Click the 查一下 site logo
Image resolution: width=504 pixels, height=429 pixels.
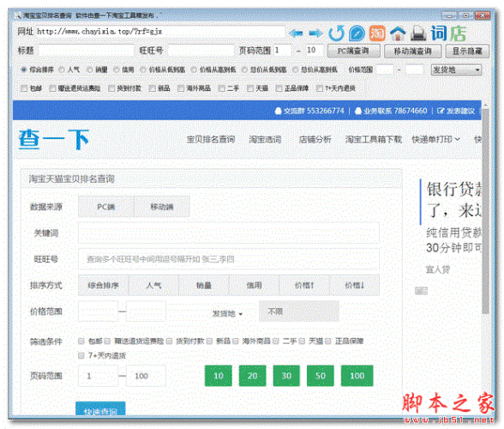point(53,139)
